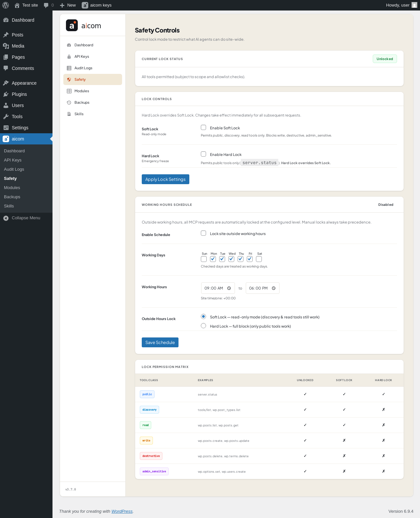Image resolution: width=420 pixels, height=518 pixels.
Task: Uncheck the Wed working day checkbox
Action: pos(231,259)
